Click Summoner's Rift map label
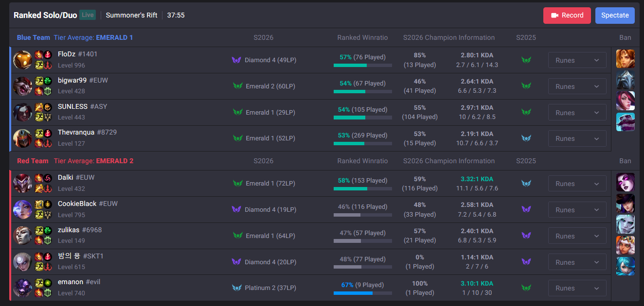The width and height of the screenshot is (644, 306). pyautogui.click(x=131, y=15)
